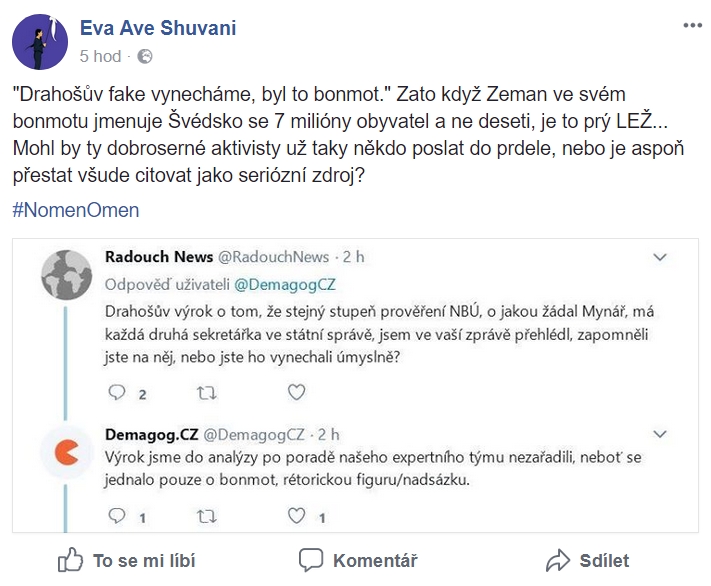Click retweet icon on Demagog.CZ tweet
Viewport: 711px width, 586px height.
(206, 516)
